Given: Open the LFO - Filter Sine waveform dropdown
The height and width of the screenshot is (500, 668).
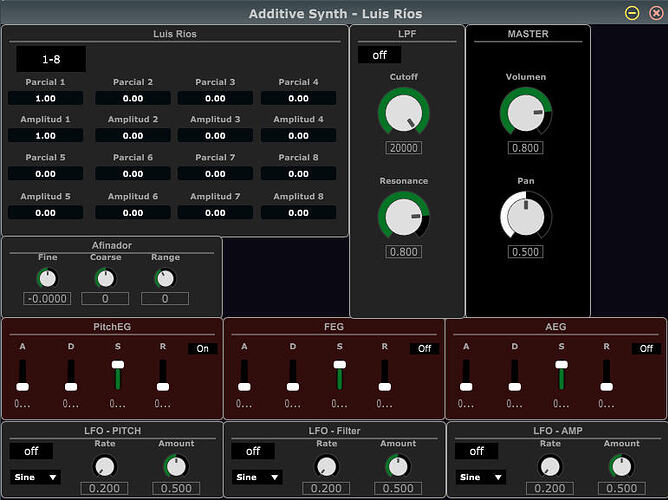Looking at the screenshot, I should (257, 477).
